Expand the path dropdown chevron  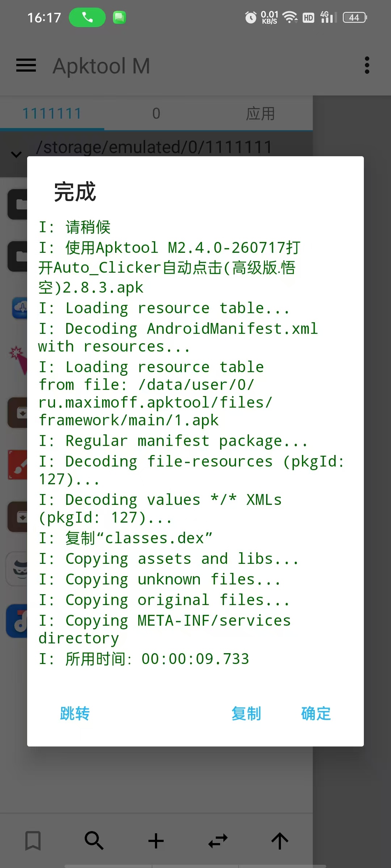coord(16,155)
